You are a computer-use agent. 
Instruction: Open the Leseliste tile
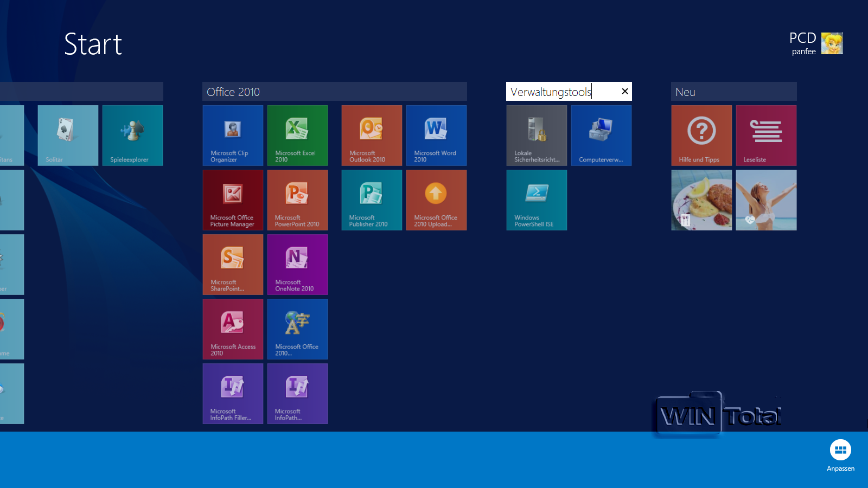[x=766, y=136]
